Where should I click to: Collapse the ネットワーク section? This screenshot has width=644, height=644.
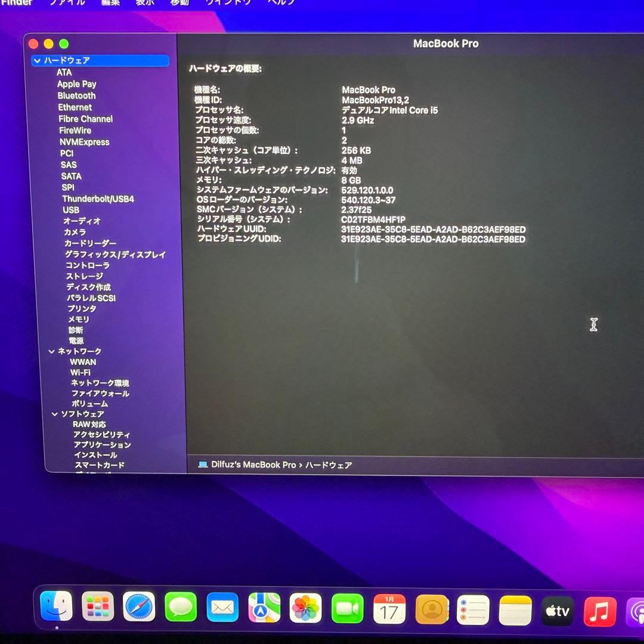pos(51,351)
